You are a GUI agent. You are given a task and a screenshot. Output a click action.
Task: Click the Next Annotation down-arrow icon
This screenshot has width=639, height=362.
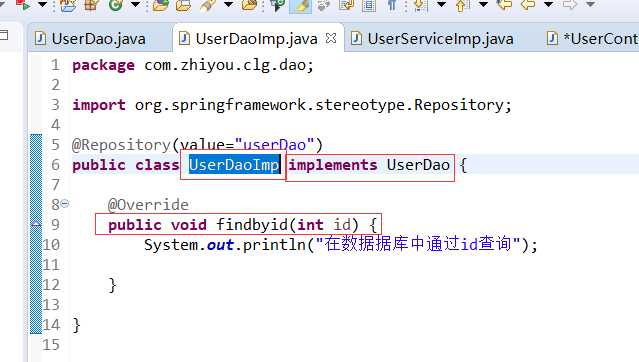tap(420, 5)
